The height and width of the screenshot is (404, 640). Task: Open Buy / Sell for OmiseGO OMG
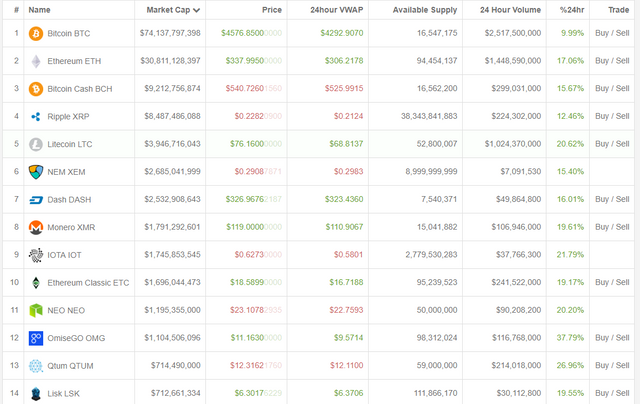click(x=612, y=338)
